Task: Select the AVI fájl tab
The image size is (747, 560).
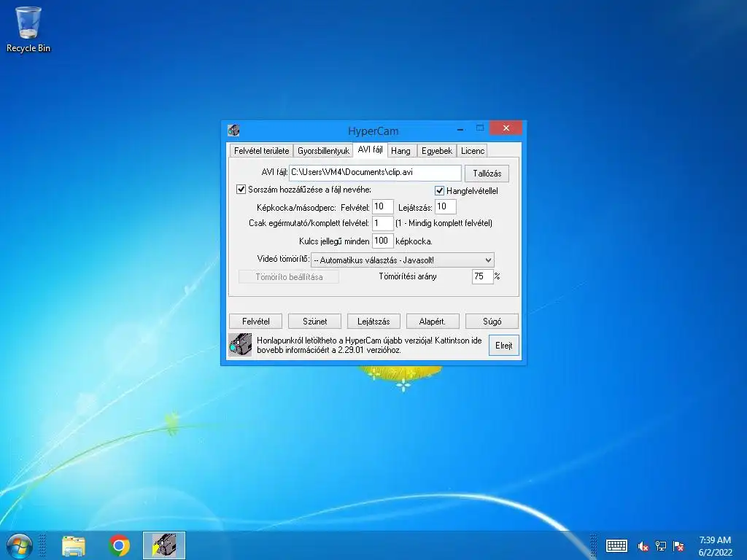Action: click(x=370, y=149)
